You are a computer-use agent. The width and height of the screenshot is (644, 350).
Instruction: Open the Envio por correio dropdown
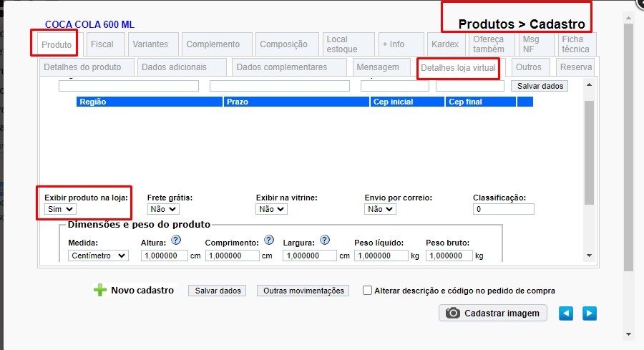(x=380, y=209)
